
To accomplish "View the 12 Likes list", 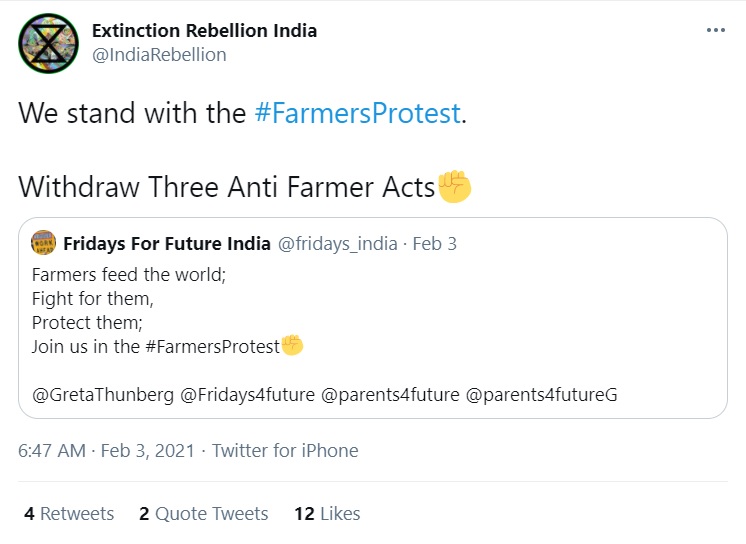I will coord(327,514).
